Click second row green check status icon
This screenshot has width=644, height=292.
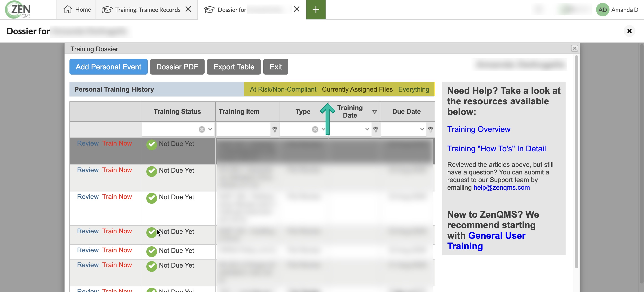(151, 171)
